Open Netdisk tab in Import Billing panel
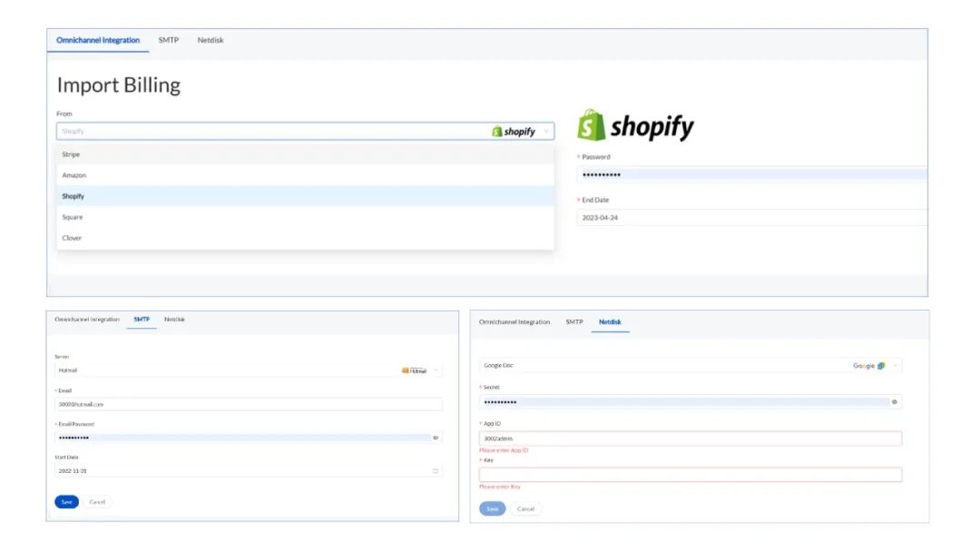The height and width of the screenshot is (552, 980). [x=210, y=40]
